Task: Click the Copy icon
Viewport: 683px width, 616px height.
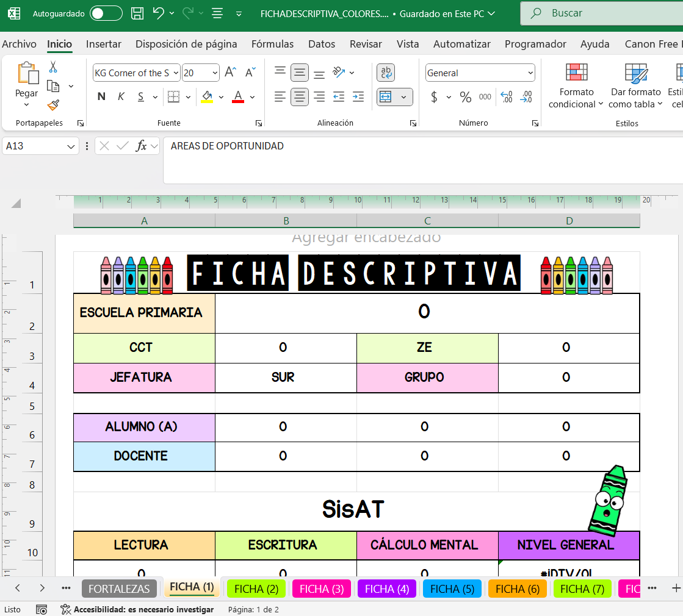Action: tap(53, 86)
